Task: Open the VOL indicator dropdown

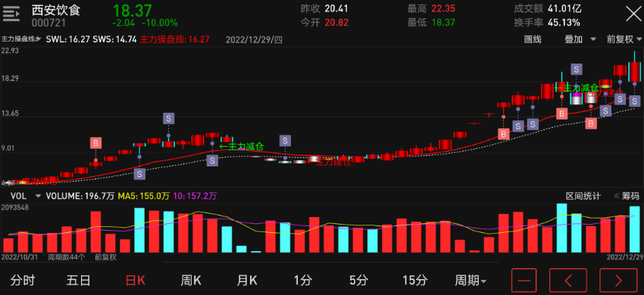Action: pos(26,196)
